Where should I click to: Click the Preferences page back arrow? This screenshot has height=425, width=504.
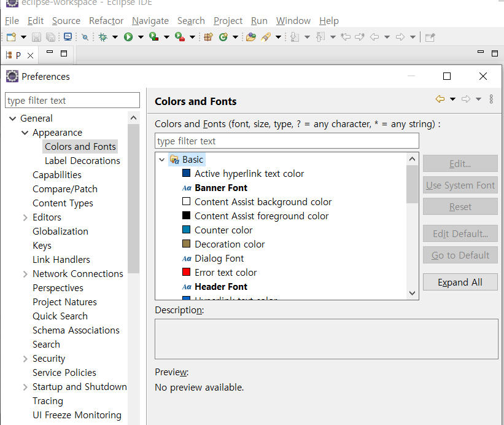coord(440,99)
